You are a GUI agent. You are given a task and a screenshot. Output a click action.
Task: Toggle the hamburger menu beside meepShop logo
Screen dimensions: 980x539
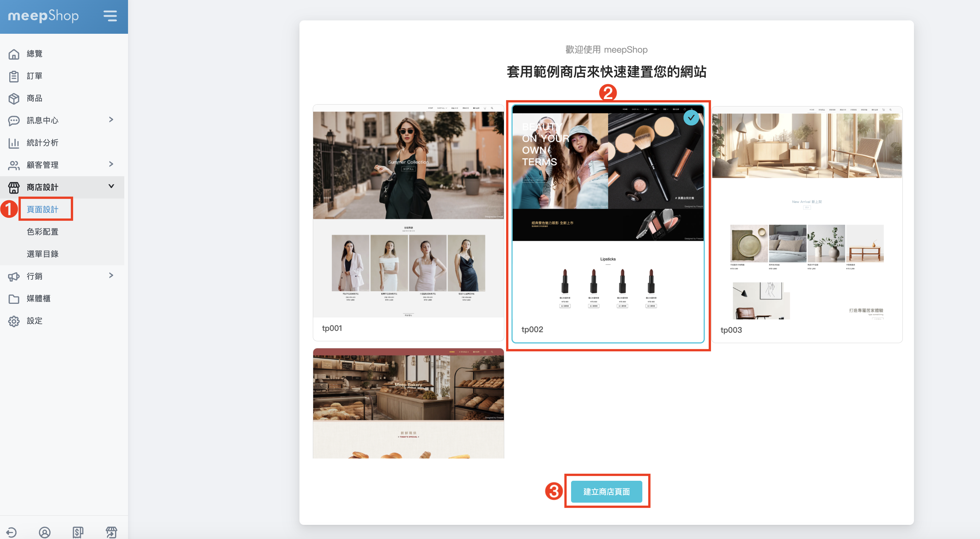110,16
